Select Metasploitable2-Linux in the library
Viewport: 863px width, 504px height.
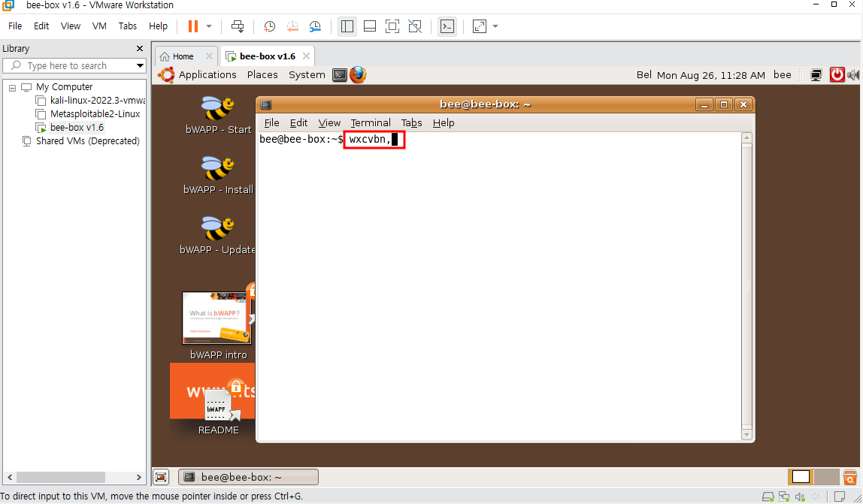[87, 114]
